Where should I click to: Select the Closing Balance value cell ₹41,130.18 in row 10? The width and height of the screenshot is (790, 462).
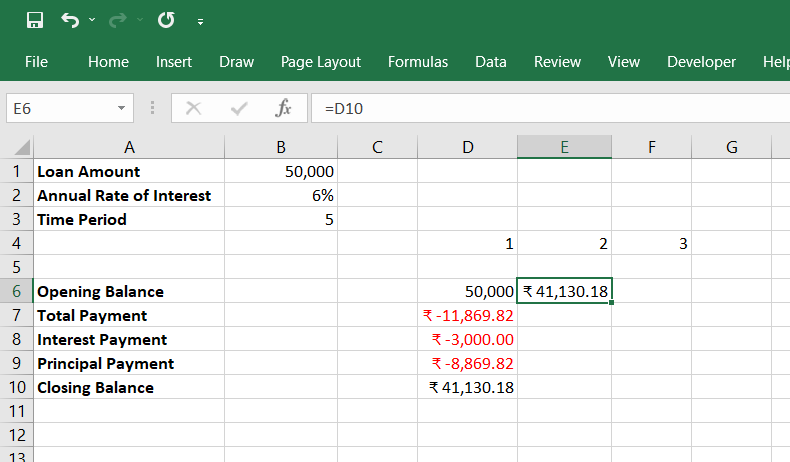(467, 387)
